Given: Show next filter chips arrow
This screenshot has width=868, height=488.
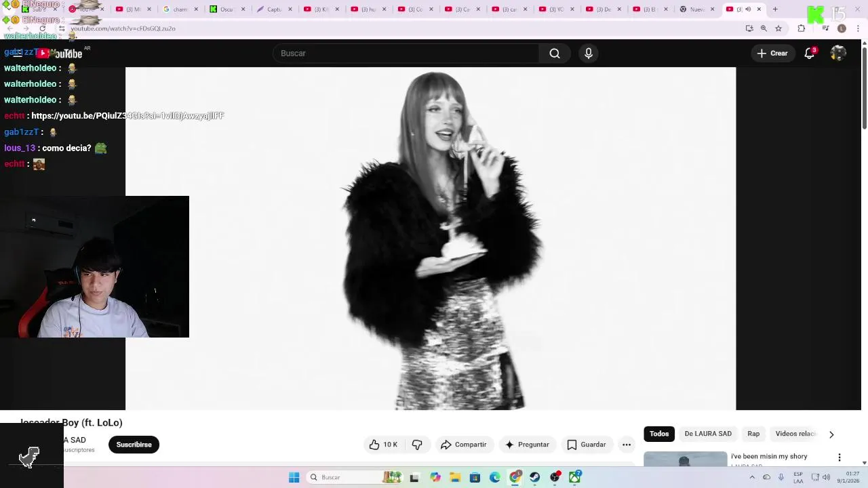Looking at the screenshot, I should click(x=831, y=434).
